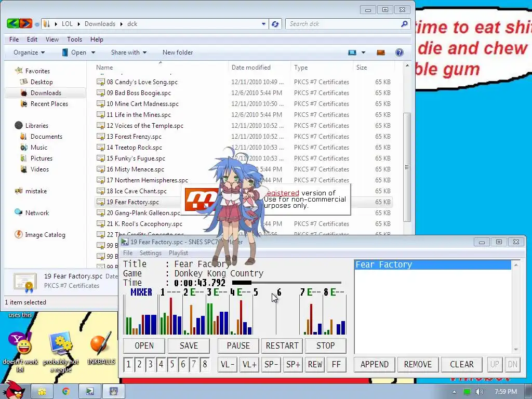Click the Pictures library icon
This screenshot has height=399, width=532.
[x=23, y=158]
